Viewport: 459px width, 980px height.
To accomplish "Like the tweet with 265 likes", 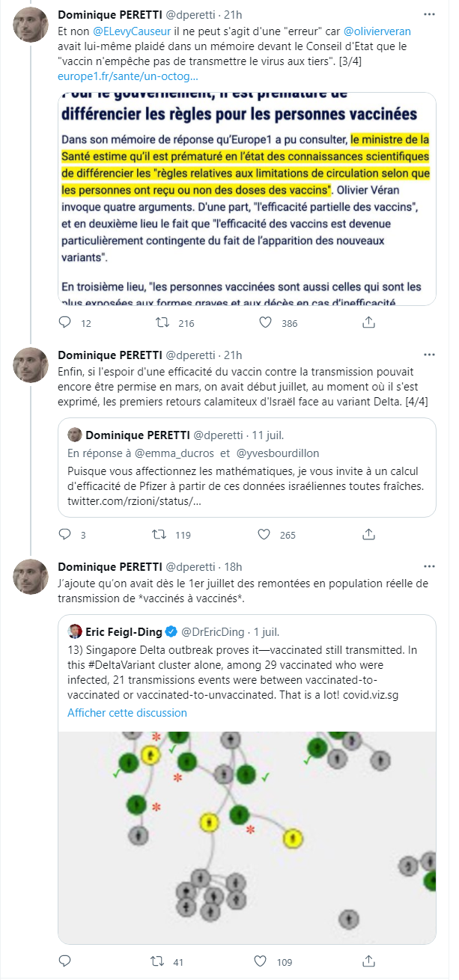I will 265,535.
